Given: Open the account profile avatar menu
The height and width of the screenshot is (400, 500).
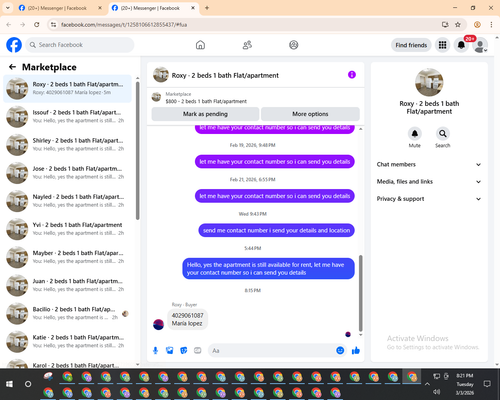Looking at the screenshot, I should (x=480, y=46).
